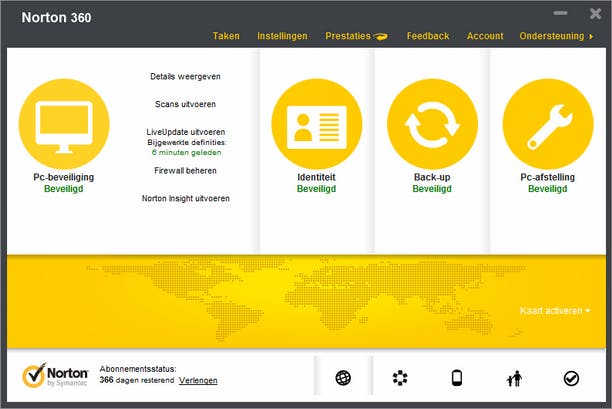
Task: Open the Prestaties menu
Action: pos(348,36)
